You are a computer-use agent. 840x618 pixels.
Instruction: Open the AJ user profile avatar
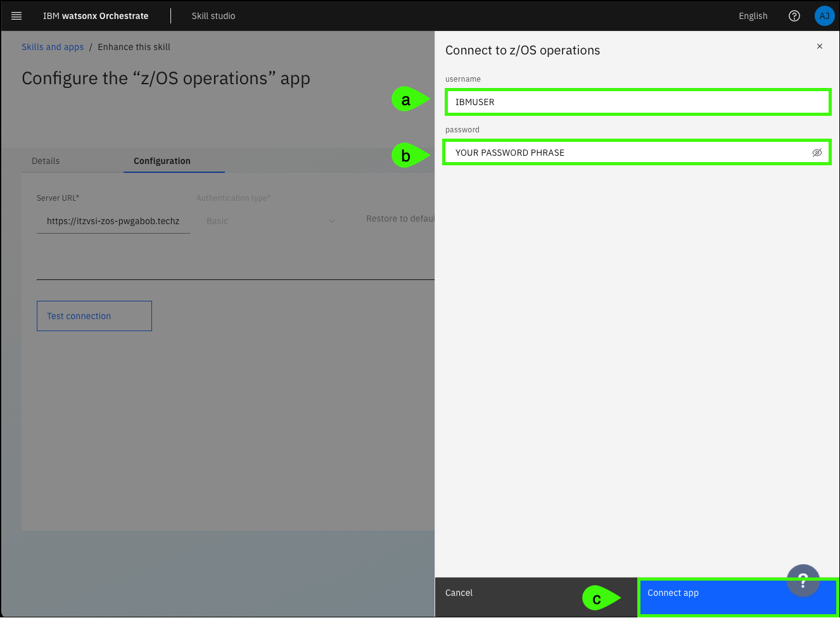tap(824, 16)
